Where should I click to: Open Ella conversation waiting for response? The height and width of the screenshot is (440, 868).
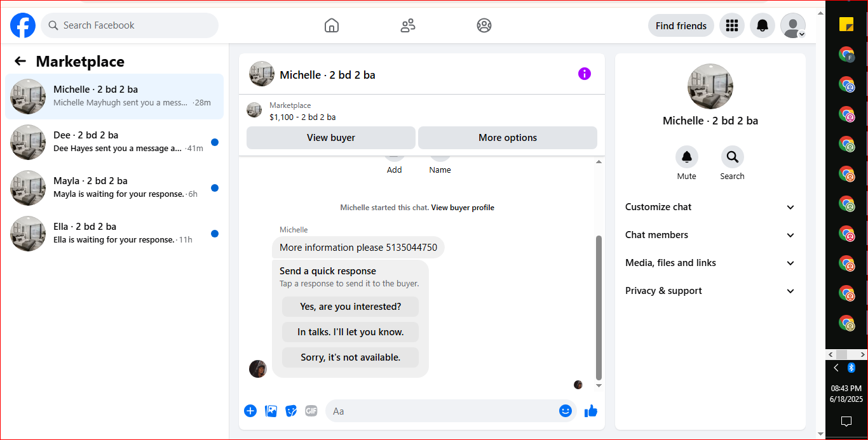[114, 234]
